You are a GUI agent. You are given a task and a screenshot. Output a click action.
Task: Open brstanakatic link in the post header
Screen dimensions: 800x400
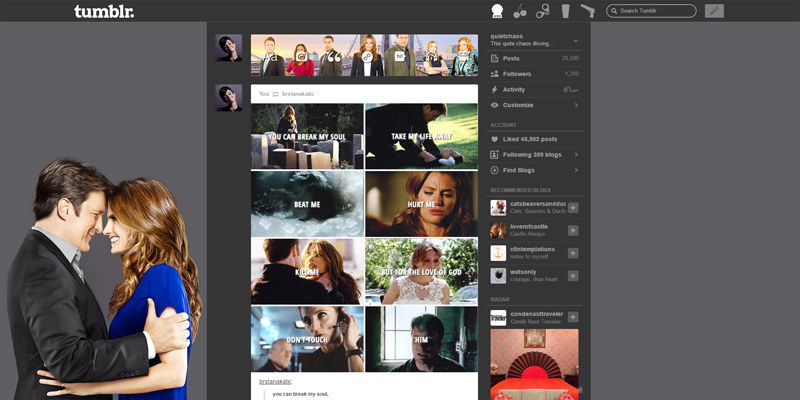coord(298,94)
